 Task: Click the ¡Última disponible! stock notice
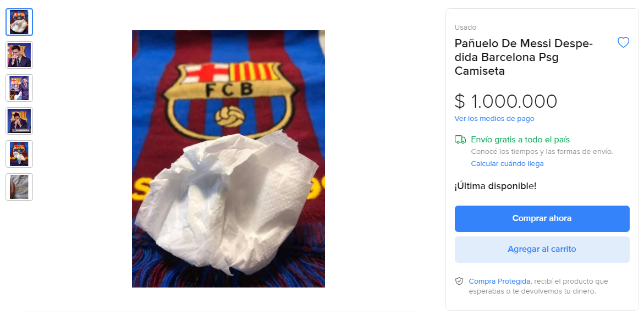click(x=495, y=186)
